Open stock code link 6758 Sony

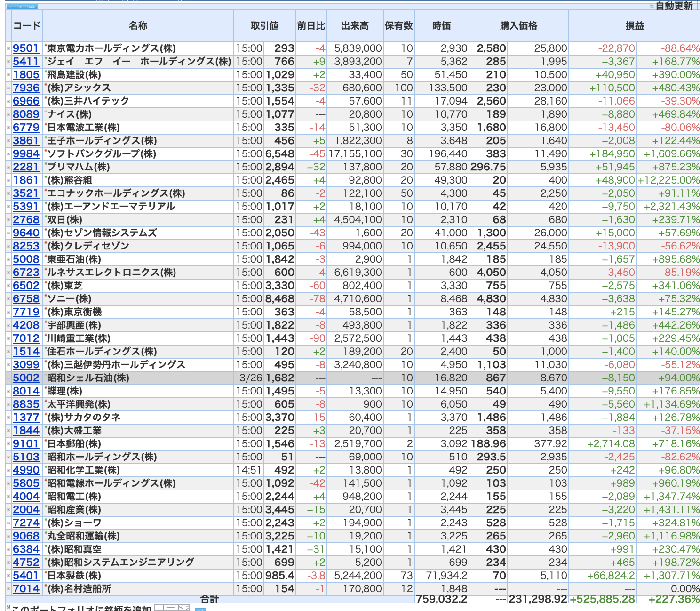(26, 299)
